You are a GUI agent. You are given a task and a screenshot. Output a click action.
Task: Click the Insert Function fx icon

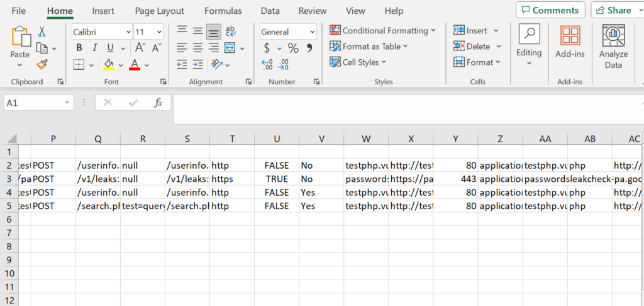click(158, 103)
